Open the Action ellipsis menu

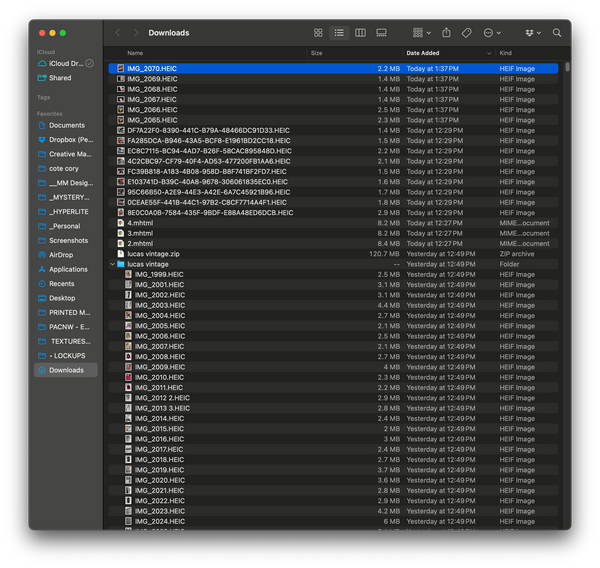point(492,33)
